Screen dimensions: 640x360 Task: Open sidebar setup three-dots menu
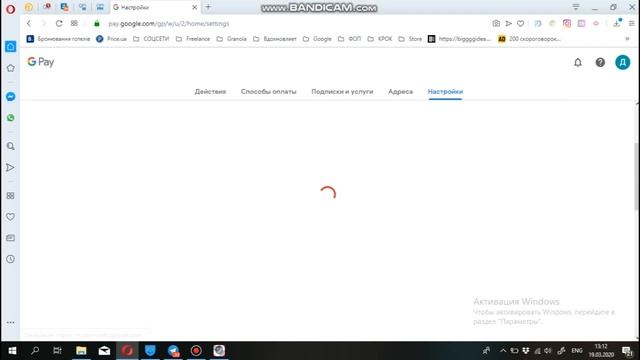pos(11,322)
